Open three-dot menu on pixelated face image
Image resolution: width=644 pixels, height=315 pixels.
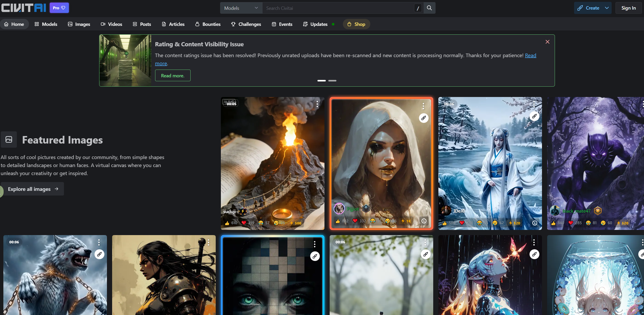coord(315,244)
